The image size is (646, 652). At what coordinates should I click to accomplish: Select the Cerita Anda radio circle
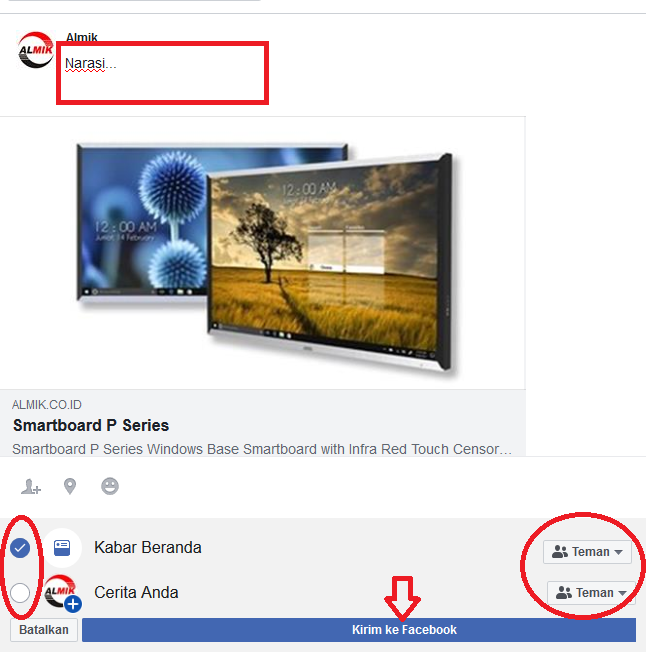[20, 593]
